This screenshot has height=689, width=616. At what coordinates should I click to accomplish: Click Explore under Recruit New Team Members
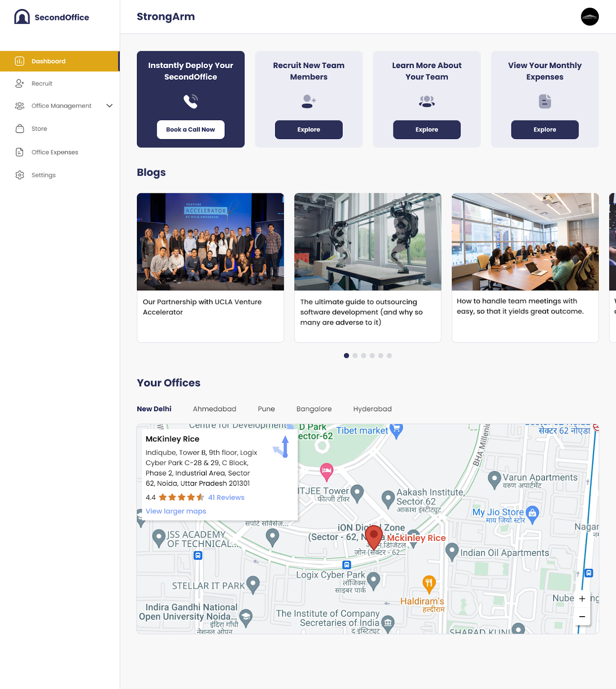(309, 130)
